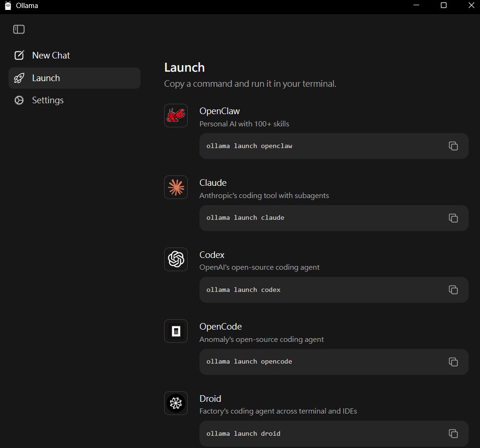Click the Ollama llama icon in title bar
The width and height of the screenshot is (480, 448).
pyautogui.click(x=8, y=6)
